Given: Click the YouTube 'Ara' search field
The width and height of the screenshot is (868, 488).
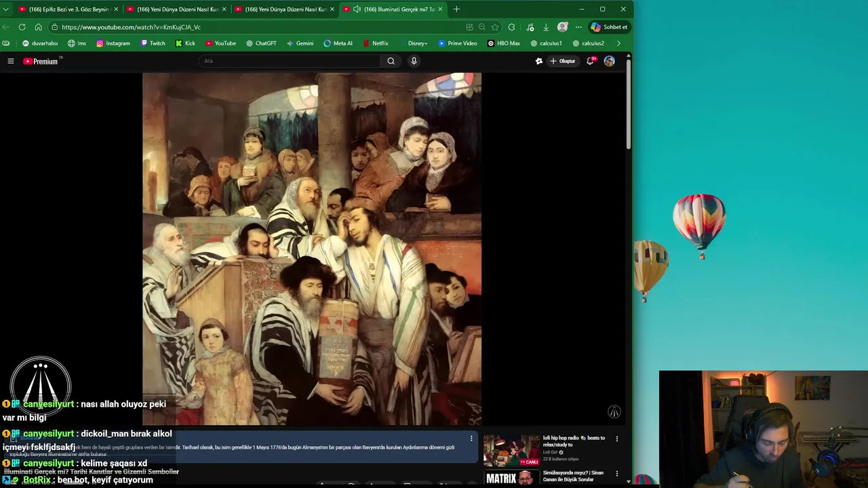Looking at the screenshot, I should tap(290, 61).
